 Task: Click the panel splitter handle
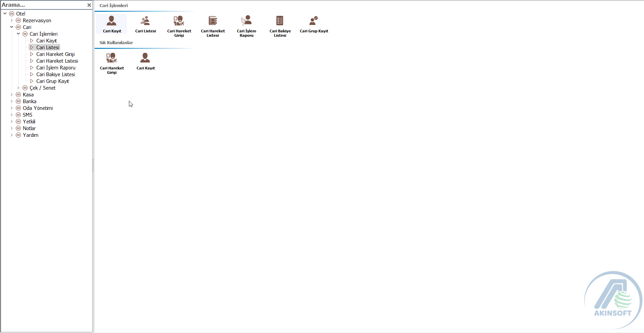click(x=93, y=166)
